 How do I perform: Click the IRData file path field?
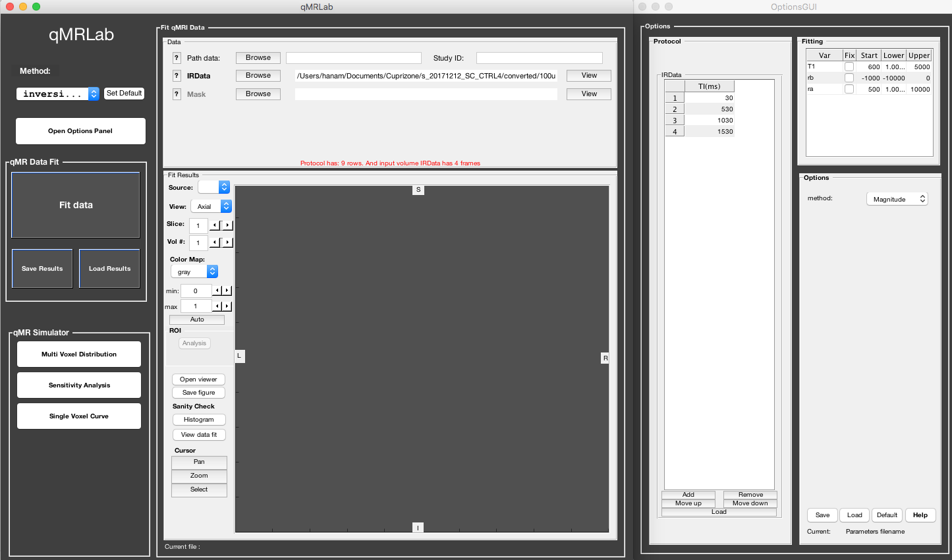tap(426, 76)
